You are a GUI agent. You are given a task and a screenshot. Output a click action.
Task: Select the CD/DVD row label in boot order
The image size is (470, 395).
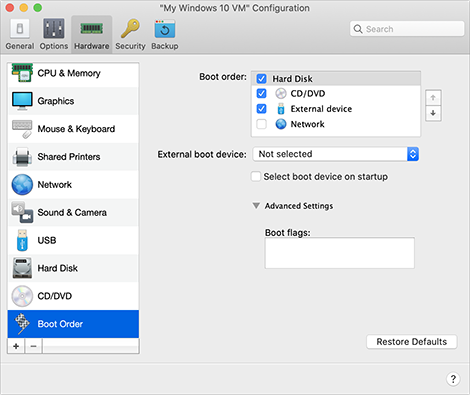click(308, 94)
